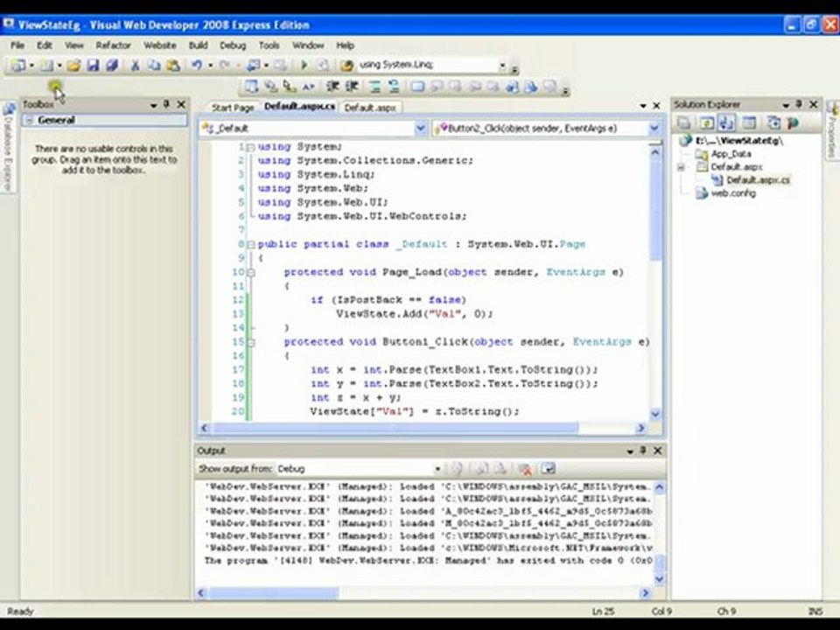Click the Decrease Line Indent icon

click(x=332, y=87)
